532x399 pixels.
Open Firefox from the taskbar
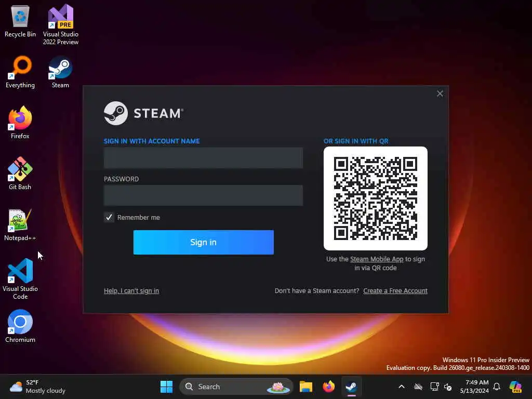click(x=328, y=387)
